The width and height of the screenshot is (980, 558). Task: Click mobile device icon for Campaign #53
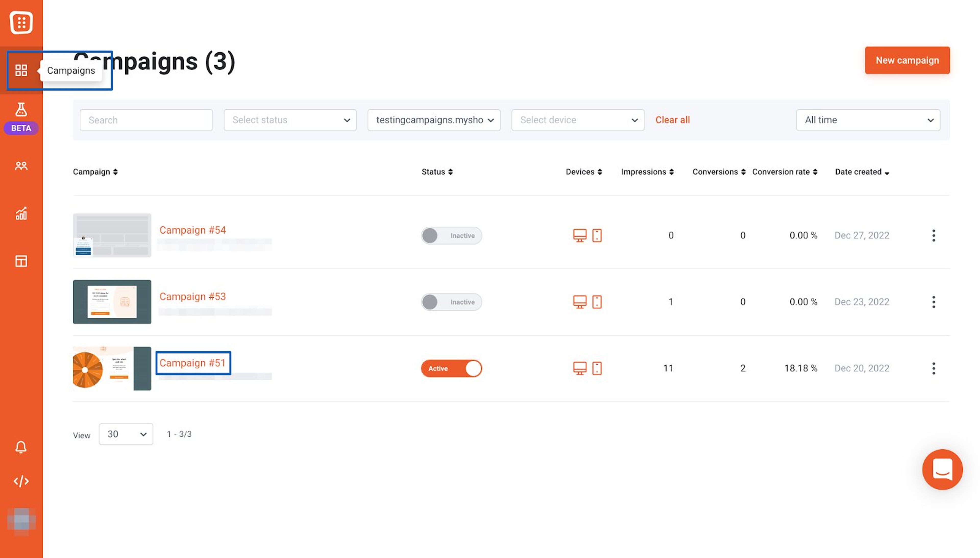click(597, 302)
